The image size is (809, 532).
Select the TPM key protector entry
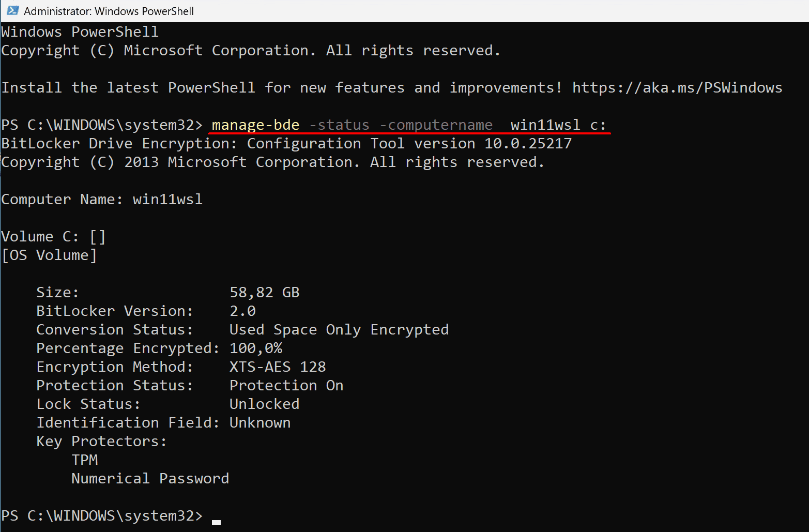(x=85, y=459)
